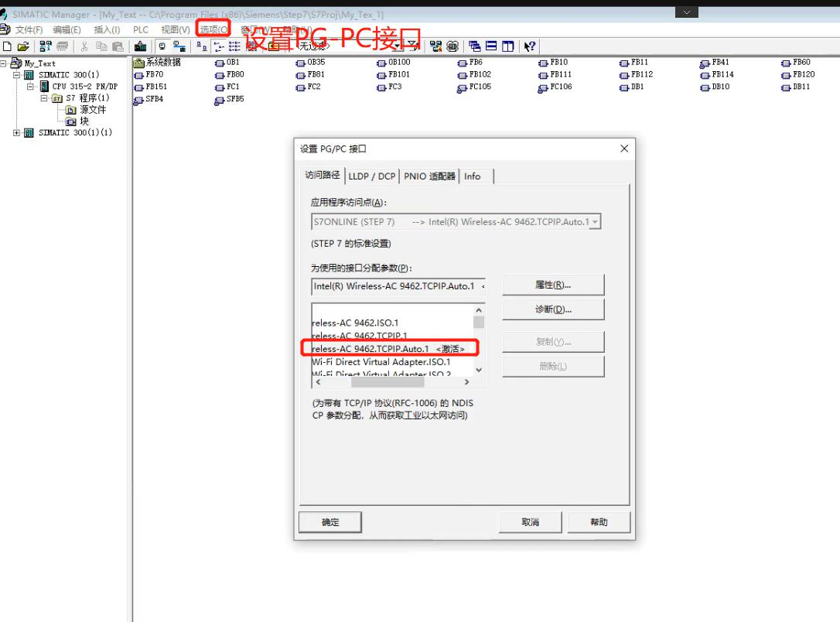Open the filter dropdown arrow in toolbar
Image resolution: width=840 pixels, height=622 pixels.
[x=398, y=46]
